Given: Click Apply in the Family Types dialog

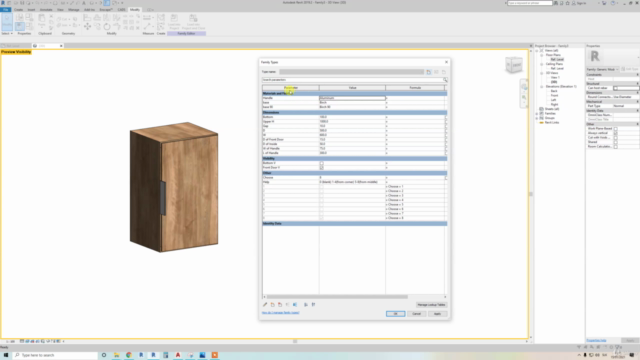Looking at the screenshot, I should [x=437, y=314].
